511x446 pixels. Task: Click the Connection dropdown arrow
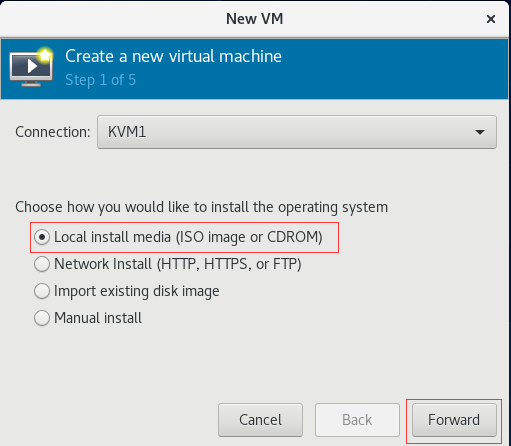click(x=480, y=132)
